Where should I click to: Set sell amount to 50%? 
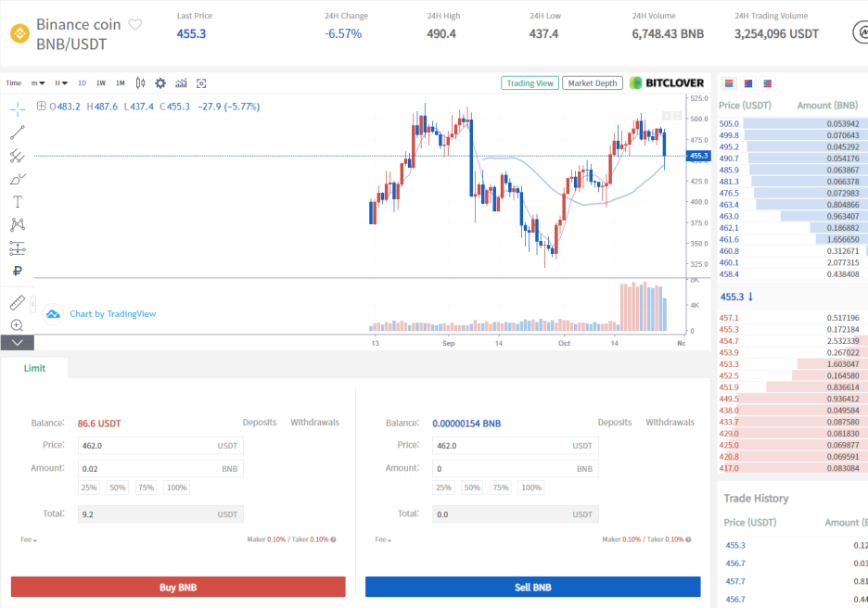[x=472, y=488]
